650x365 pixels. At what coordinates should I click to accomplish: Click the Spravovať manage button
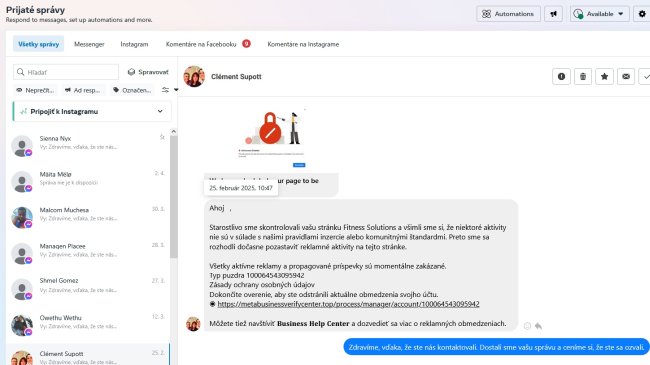[148, 72]
